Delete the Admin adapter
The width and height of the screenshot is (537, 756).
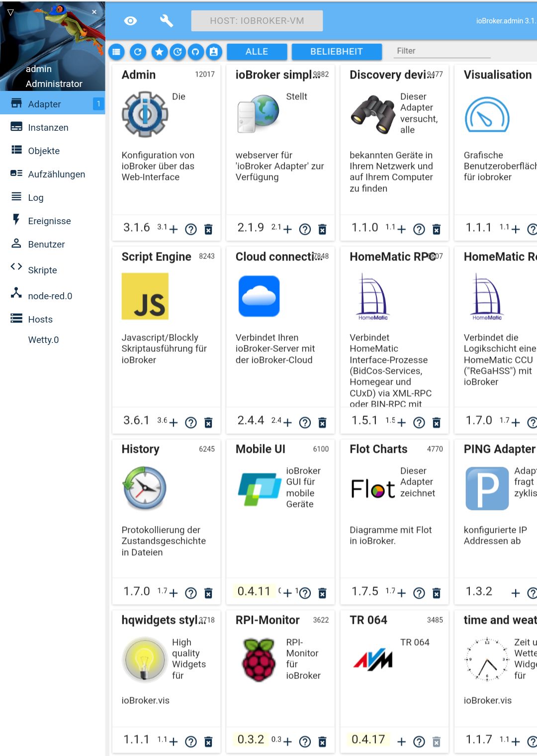point(208,229)
